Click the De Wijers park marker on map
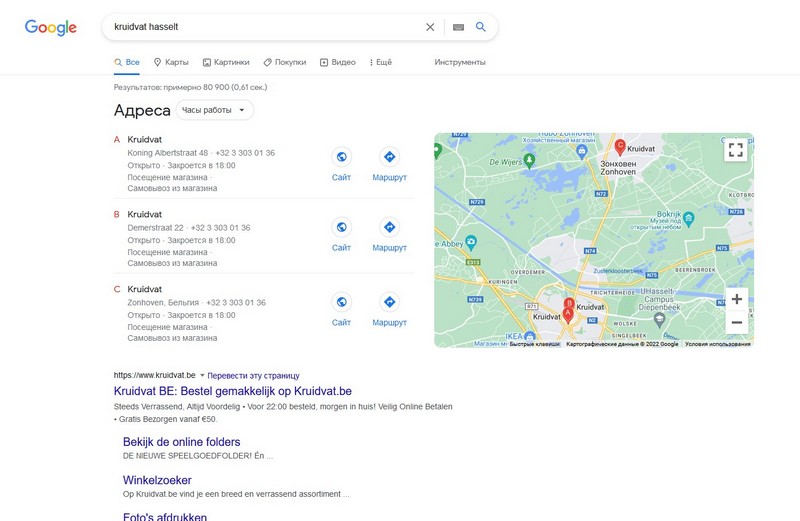 point(529,161)
